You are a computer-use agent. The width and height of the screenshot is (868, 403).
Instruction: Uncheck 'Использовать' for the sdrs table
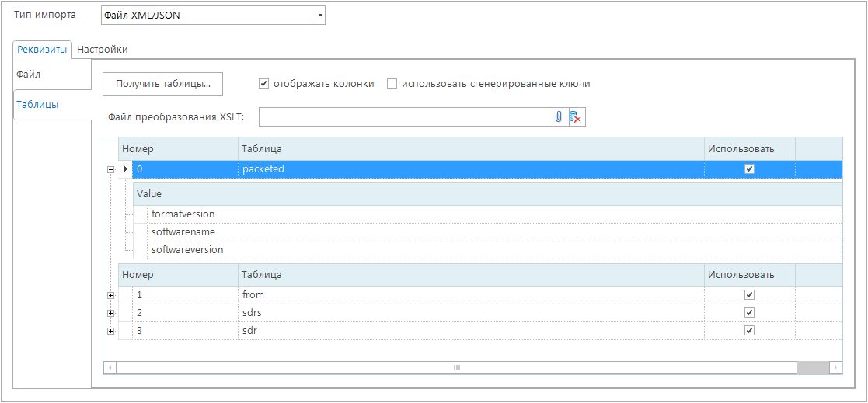(749, 313)
